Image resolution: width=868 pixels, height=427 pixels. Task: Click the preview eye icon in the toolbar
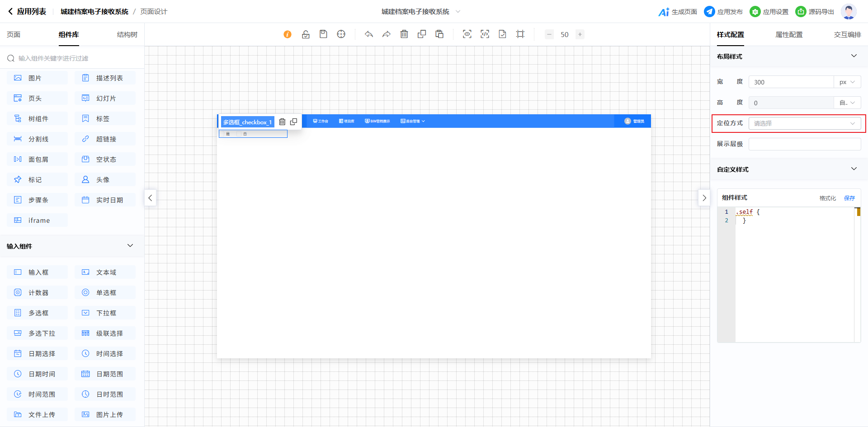(x=467, y=34)
